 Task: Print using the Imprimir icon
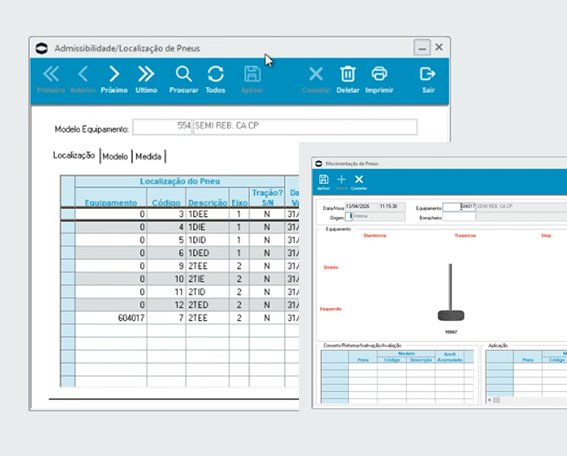379,80
